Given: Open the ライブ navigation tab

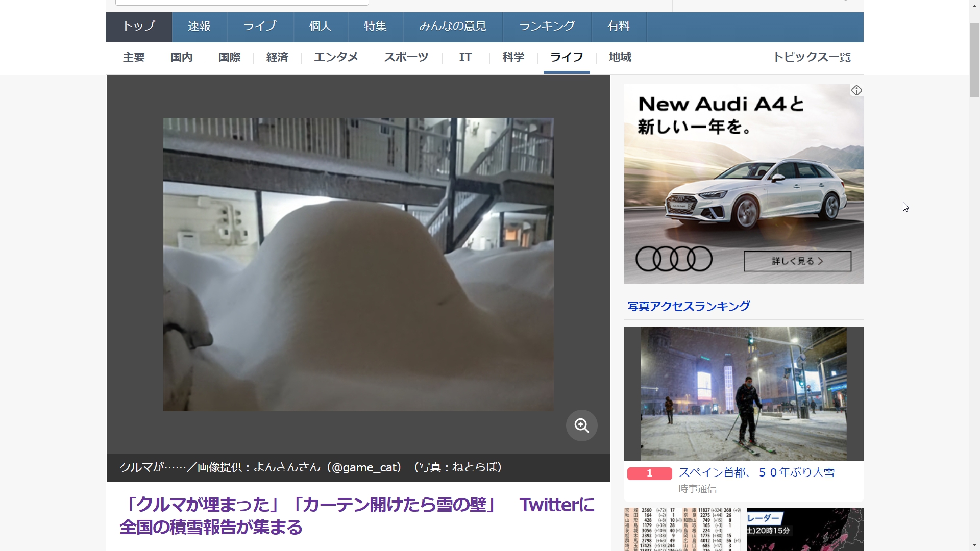Looking at the screenshot, I should [x=260, y=27].
